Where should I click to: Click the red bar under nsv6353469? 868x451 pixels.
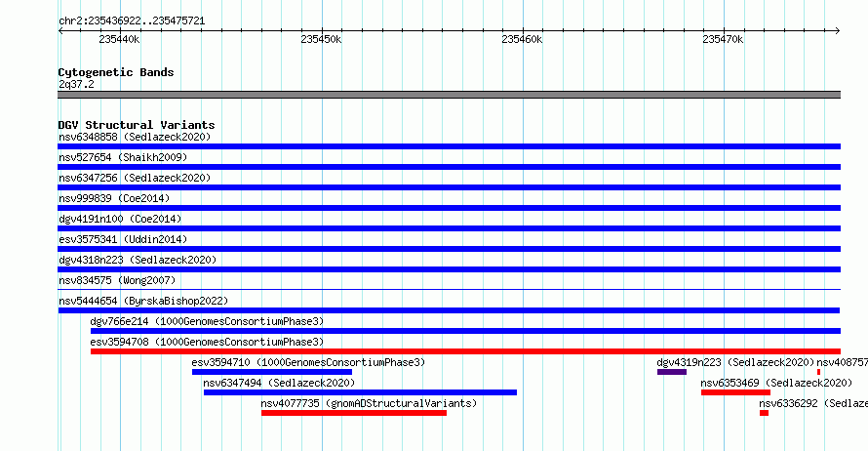[x=735, y=392]
